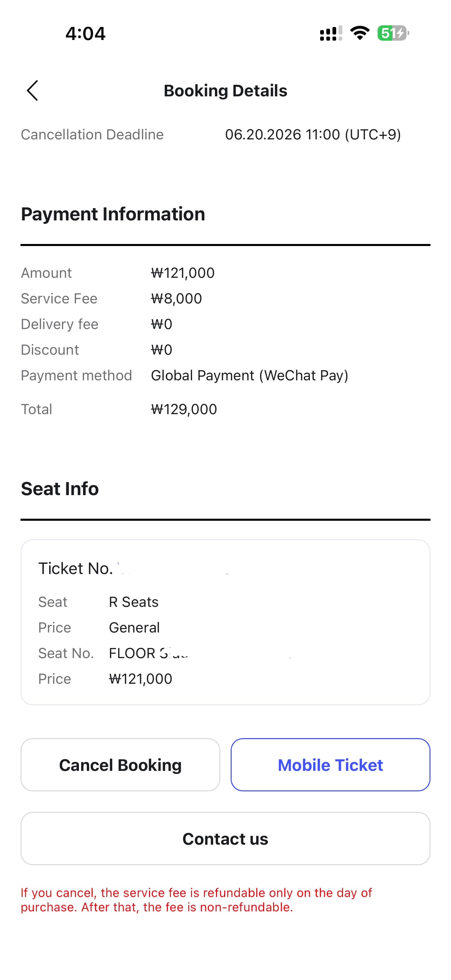Image resolution: width=451 pixels, height=980 pixels.
Task: Tap the red refund notice text
Action: [x=196, y=900]
